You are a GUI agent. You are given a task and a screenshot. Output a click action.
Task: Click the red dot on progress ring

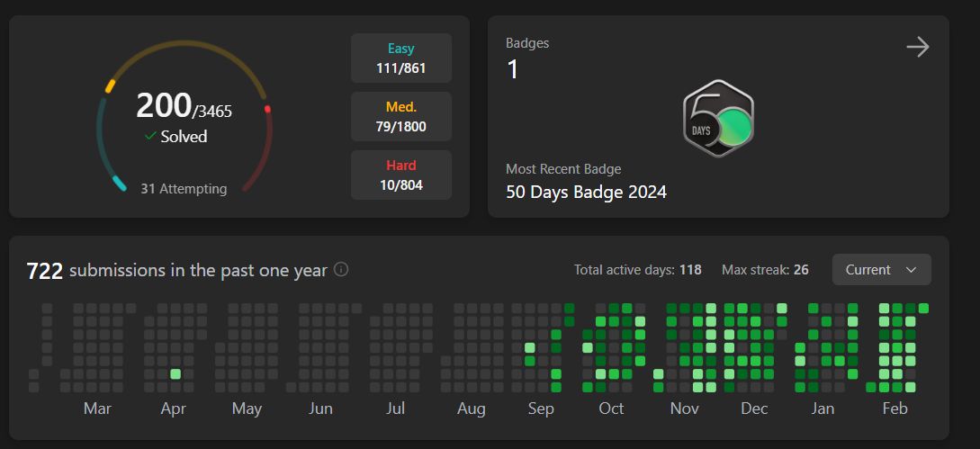[267, 109]
